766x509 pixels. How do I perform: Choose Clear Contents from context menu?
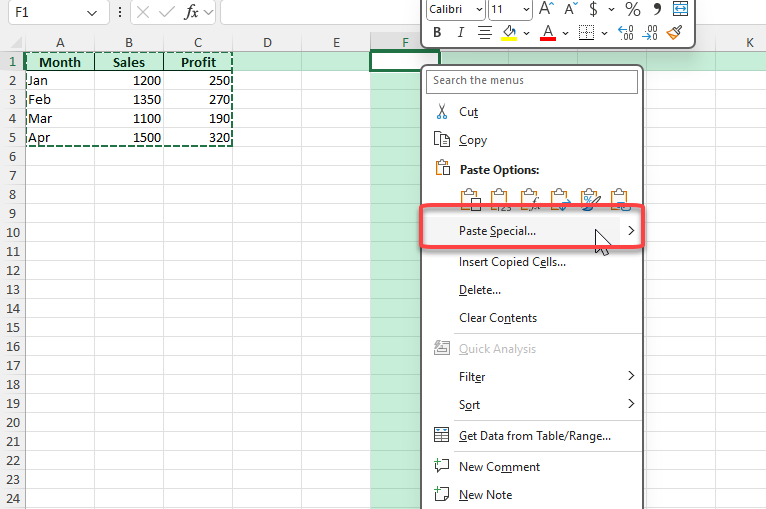(x=532, y=318)
